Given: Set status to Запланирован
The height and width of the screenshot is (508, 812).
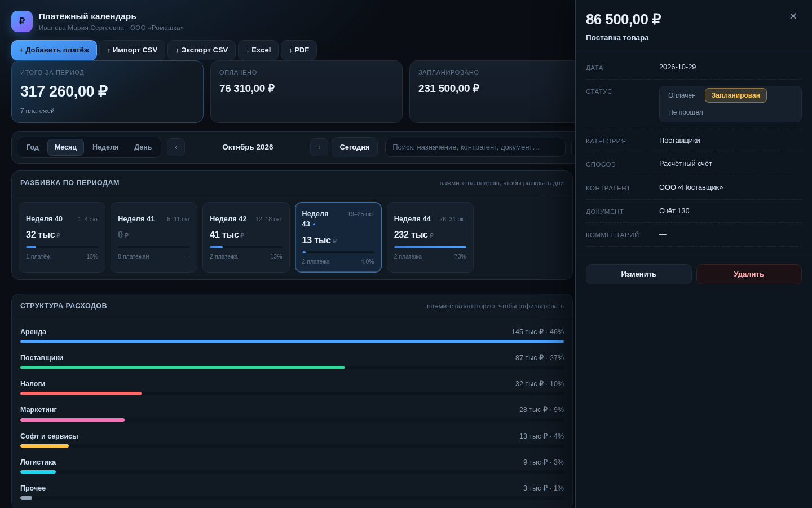Looking at the screenshot, I should tap(736, 95).
